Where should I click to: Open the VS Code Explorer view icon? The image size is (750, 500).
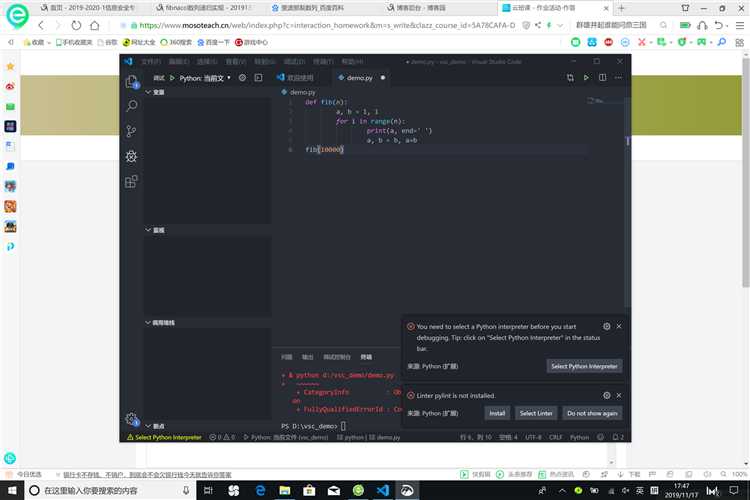point(132,82)
